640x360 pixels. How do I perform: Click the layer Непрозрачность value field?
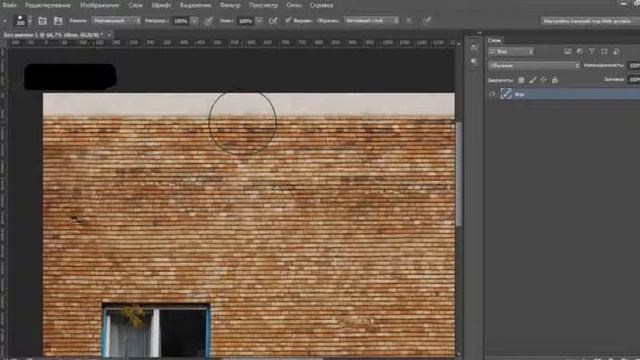click(633, 65)
